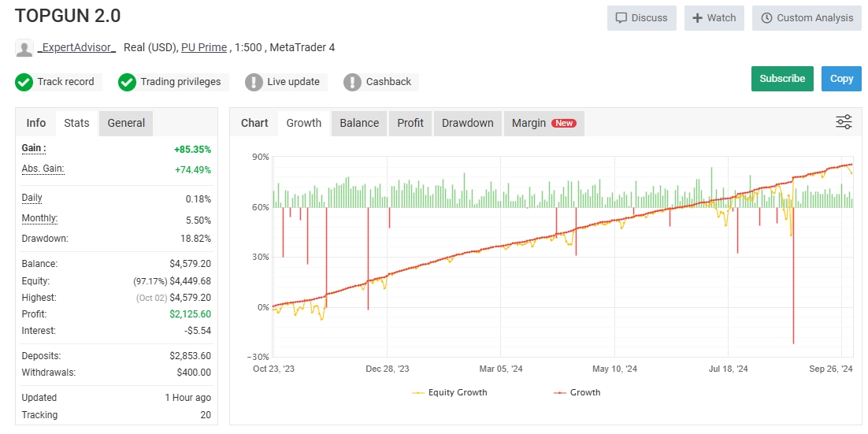Click the $2,125.60 profit value

pyautogui.click(x=191, y=314)
